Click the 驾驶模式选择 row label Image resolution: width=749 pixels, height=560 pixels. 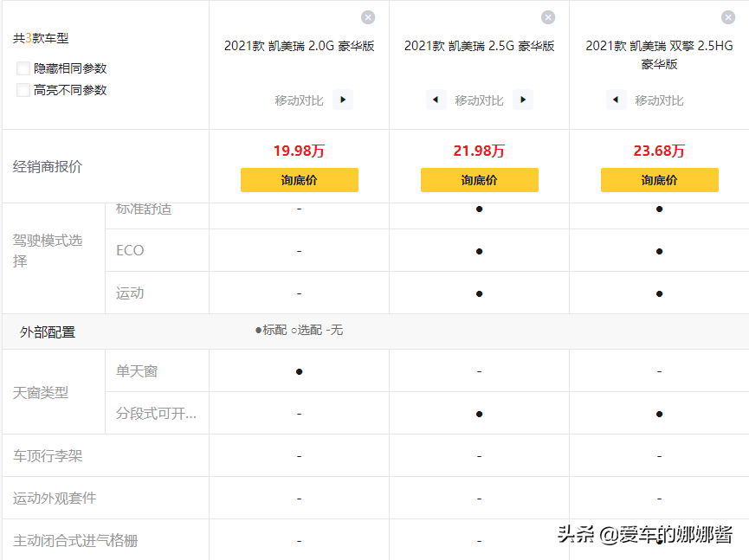tap(48, 251)
